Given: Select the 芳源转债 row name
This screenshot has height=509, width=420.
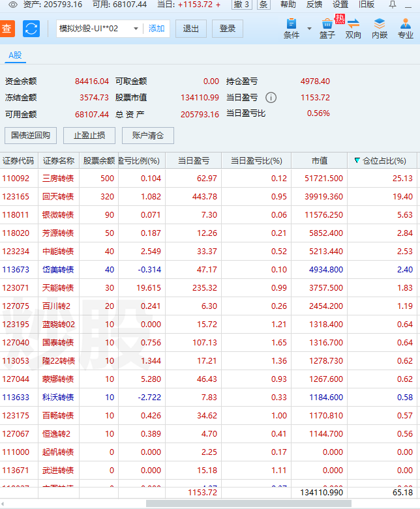Looking at the screenshot, I should pyautogui.click(x=58, y=233).
